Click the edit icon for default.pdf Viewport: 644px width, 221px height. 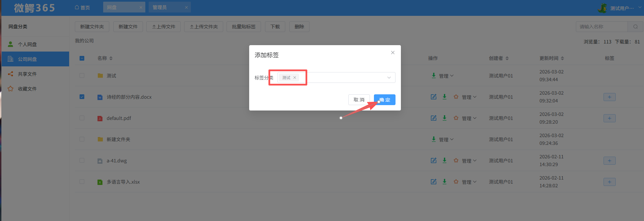pyautogui.click(x=434, y=118)
